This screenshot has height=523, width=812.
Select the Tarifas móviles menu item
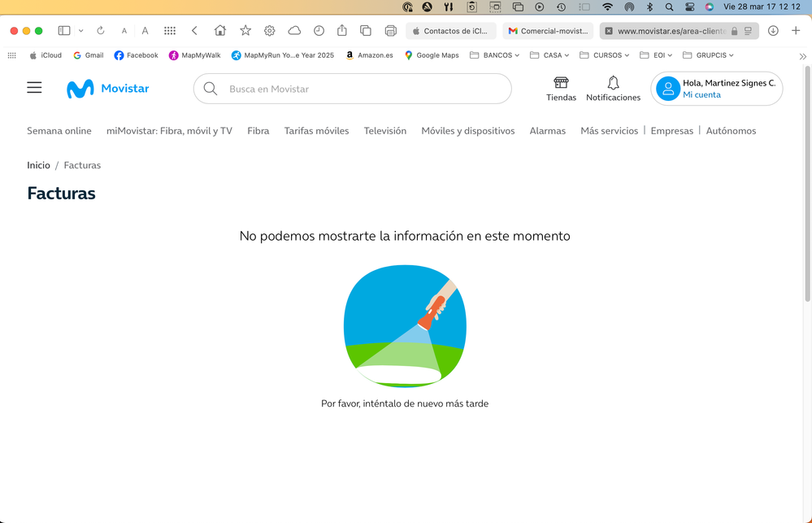pyautogui.click(x=316, y=131)
